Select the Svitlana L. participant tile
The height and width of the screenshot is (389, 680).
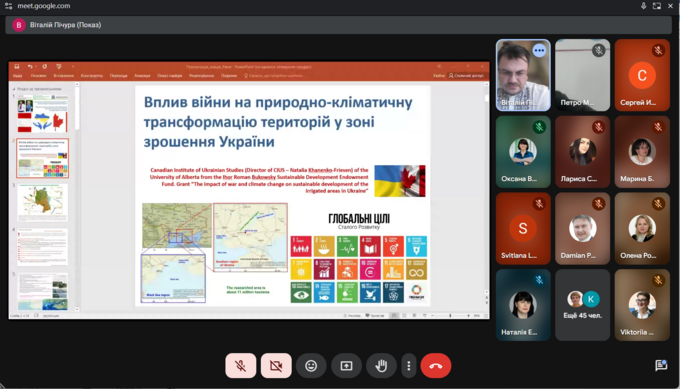tap(523, 229)
